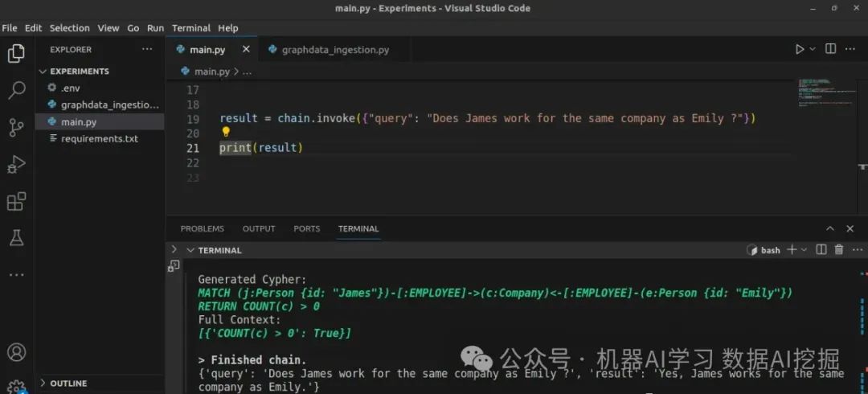Open the Accounts menu
The image size is (868, 394).
click(16, 352)
